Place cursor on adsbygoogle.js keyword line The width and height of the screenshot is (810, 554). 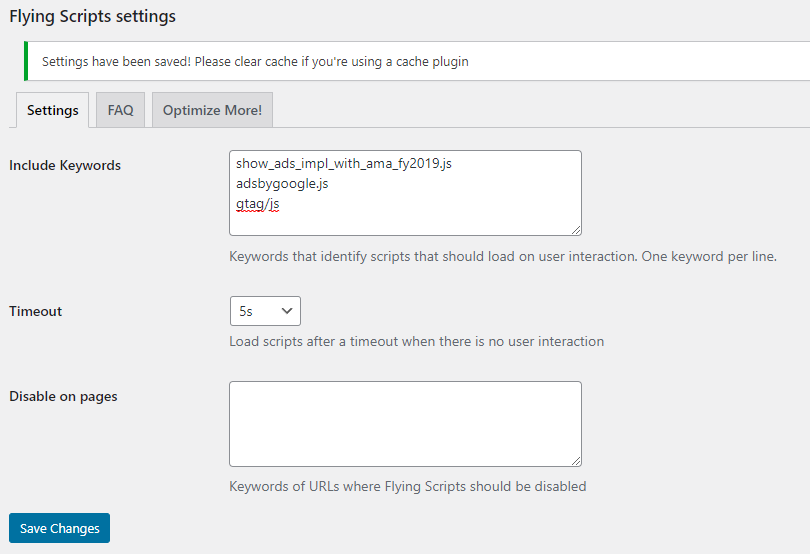coord(282,183)
